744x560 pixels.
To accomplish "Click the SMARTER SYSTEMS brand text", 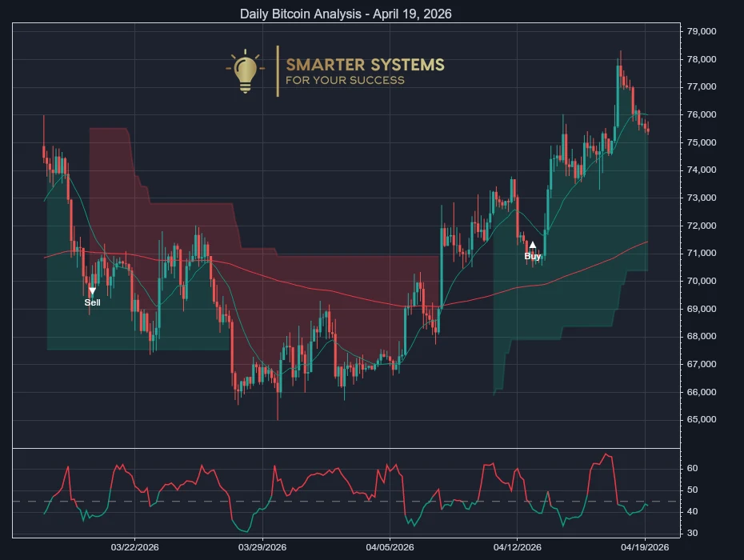I will point(365,66).
